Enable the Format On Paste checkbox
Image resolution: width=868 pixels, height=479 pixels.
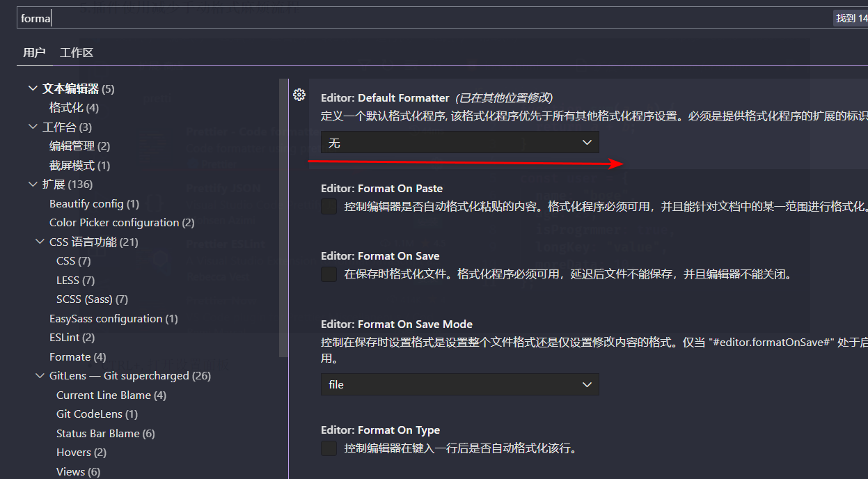329,207
